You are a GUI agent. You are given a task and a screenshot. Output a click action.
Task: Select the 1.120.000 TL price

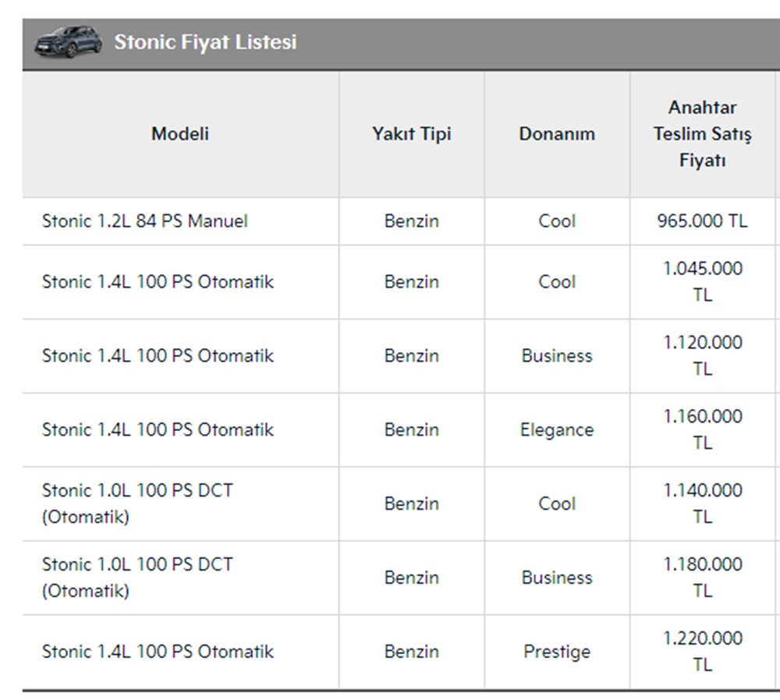coord(702,355)
